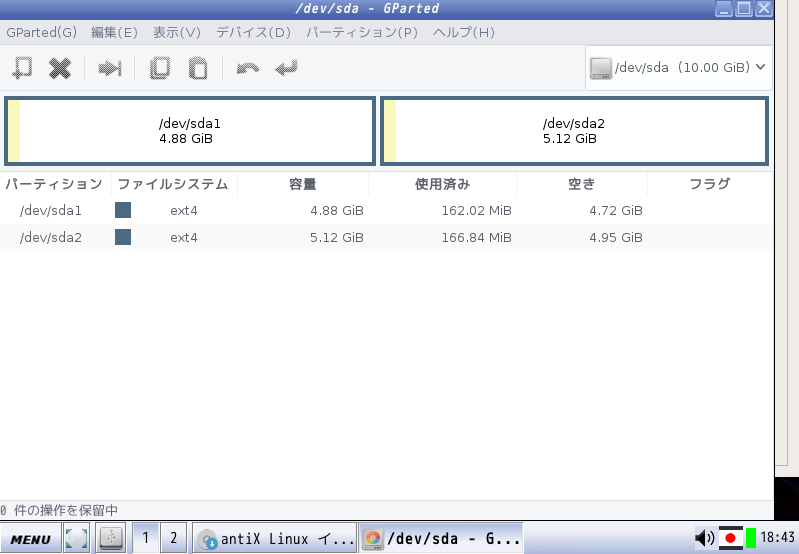799x554 pixels.
Task: Open the GParted(G) menu
Action: tap(42, 33)
